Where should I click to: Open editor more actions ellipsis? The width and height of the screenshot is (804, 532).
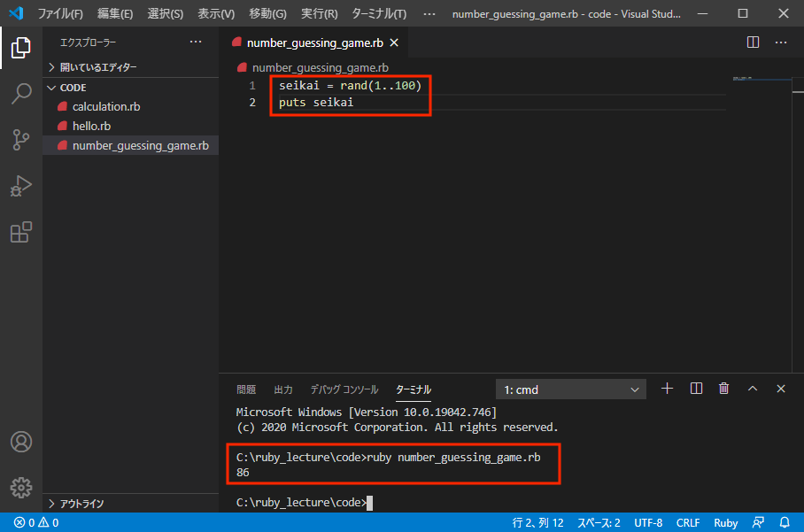click(x=781, y=42)
